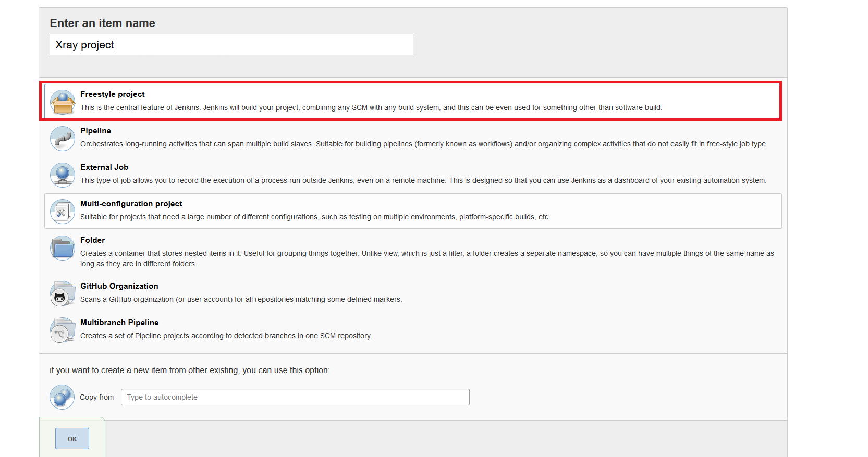The width and height of the screenshot is (868, 457).
Task: Click the Multibranch Pipeline SCM description
Action: click(226, 336)
